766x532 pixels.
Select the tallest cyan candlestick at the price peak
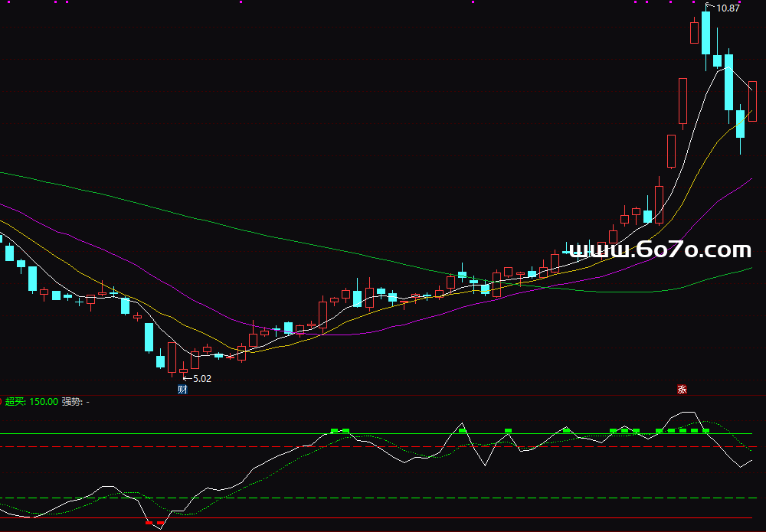pos(705,33)
